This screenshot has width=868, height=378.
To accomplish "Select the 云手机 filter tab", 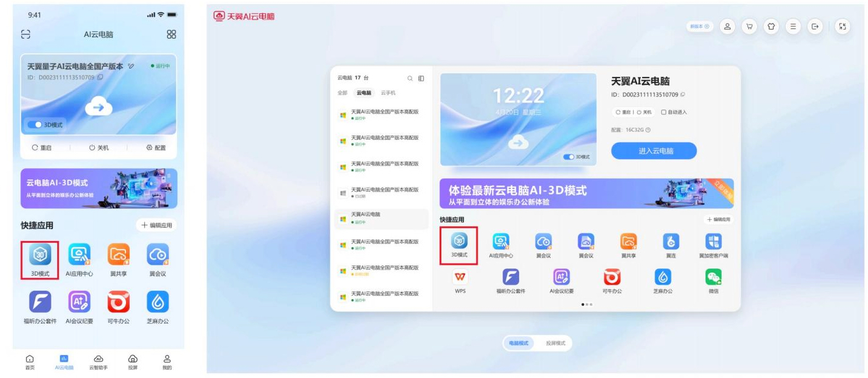I will click(388, 93).
